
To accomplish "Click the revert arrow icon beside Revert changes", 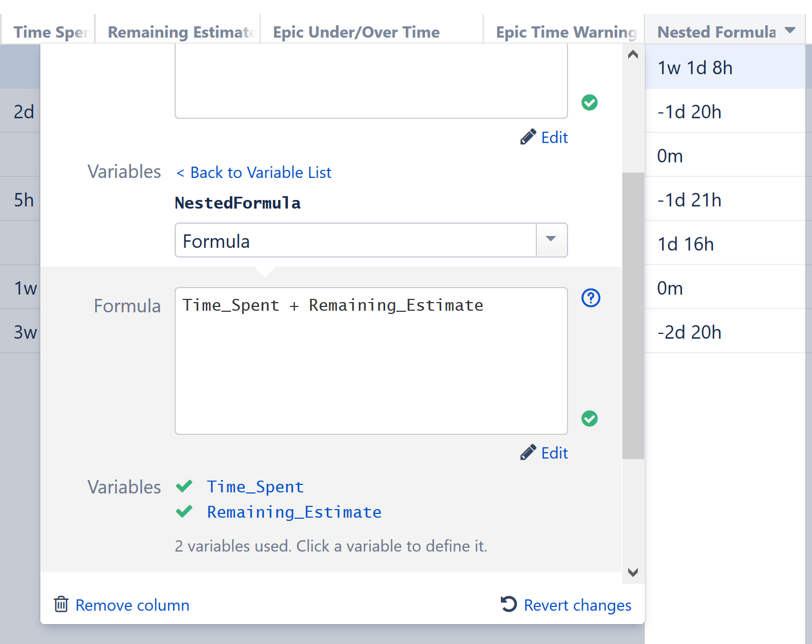I will [508, 604].
